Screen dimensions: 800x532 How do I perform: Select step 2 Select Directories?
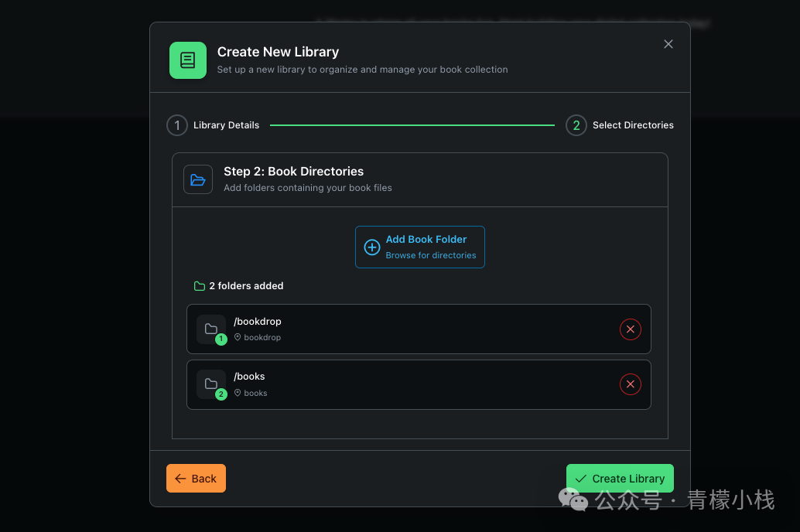click(x=620, y=125)
